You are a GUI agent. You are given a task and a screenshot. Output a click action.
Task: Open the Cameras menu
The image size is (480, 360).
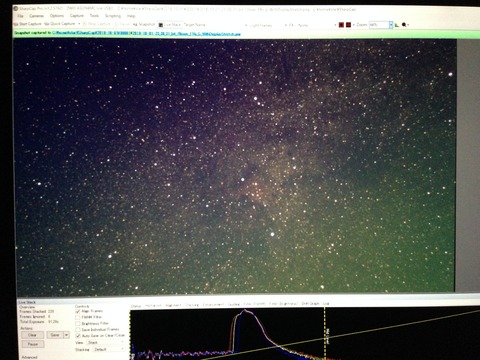tap(36, 16)
